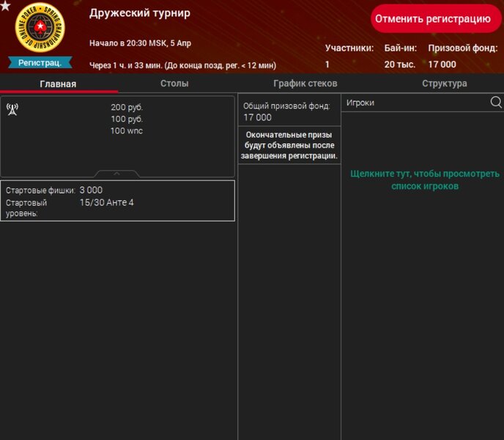504x440 pixels.
Task: Click the Стартовые фишки 3 000 row
Action: pyautogui.click(x=117, y=190)
